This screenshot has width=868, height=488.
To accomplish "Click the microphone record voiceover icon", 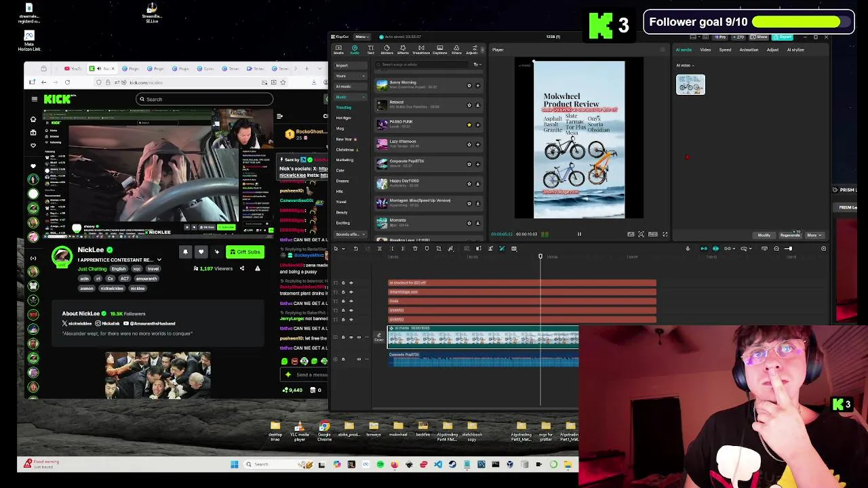I will pyautogui.click(x=688, y=249).
